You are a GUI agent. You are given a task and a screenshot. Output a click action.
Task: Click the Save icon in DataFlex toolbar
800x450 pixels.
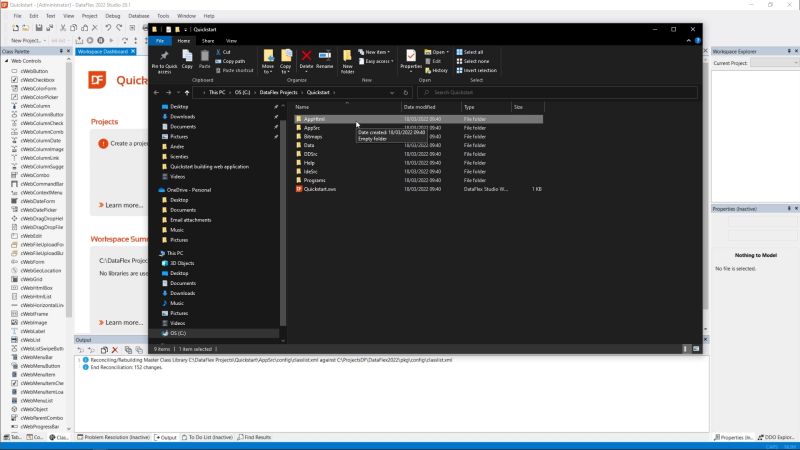tap(39, 28)
